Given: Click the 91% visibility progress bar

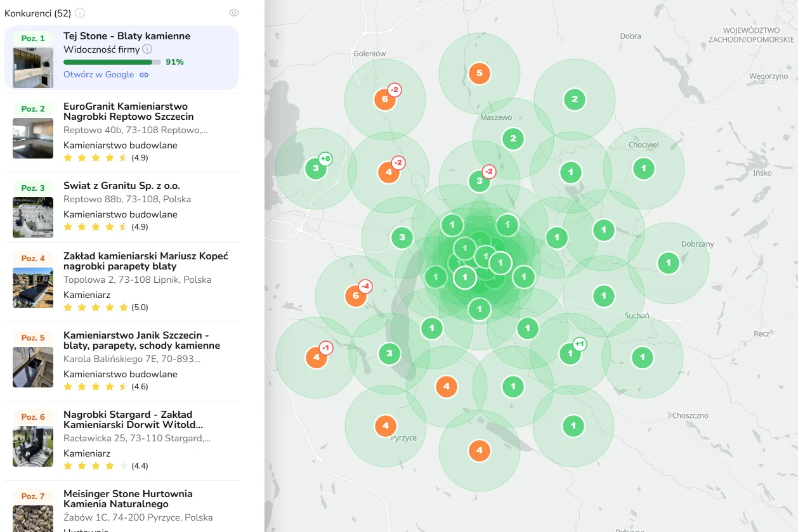Looking at the screenshot, I should pos(112,62).
